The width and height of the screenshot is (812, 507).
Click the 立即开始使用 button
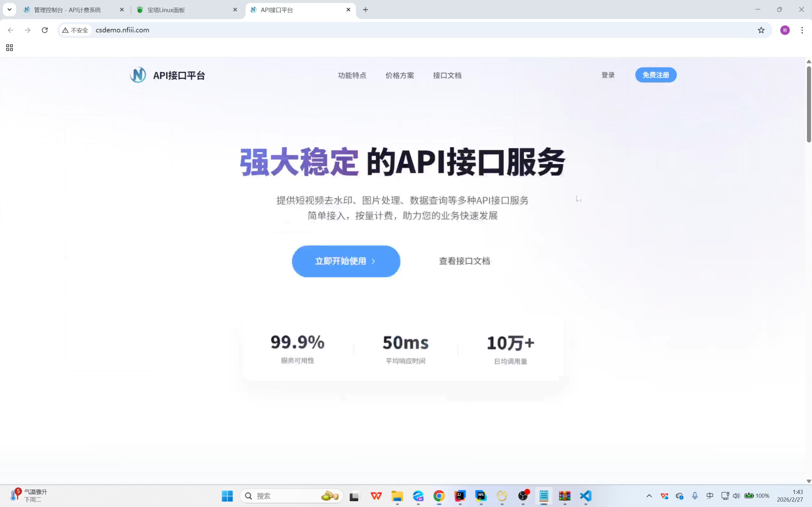point(346,261)
